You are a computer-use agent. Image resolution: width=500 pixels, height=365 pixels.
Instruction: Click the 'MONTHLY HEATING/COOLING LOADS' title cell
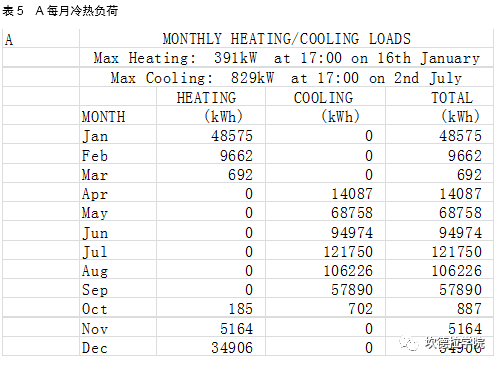[286, 39]
